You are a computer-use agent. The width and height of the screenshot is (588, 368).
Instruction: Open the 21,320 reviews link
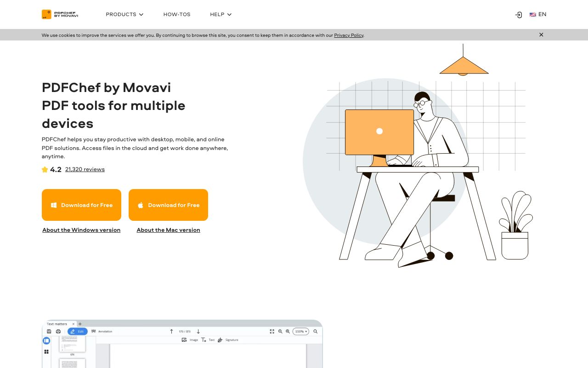(85, 169)
